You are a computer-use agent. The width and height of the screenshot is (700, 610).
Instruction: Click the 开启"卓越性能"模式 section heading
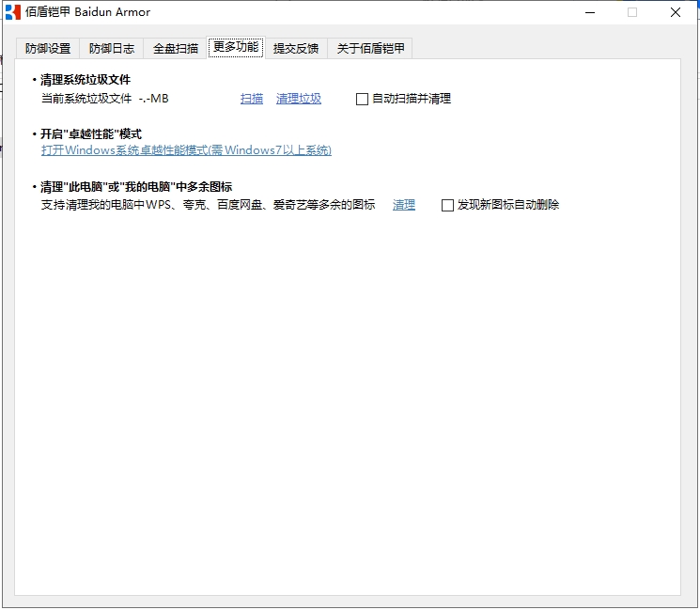[90, 134]
